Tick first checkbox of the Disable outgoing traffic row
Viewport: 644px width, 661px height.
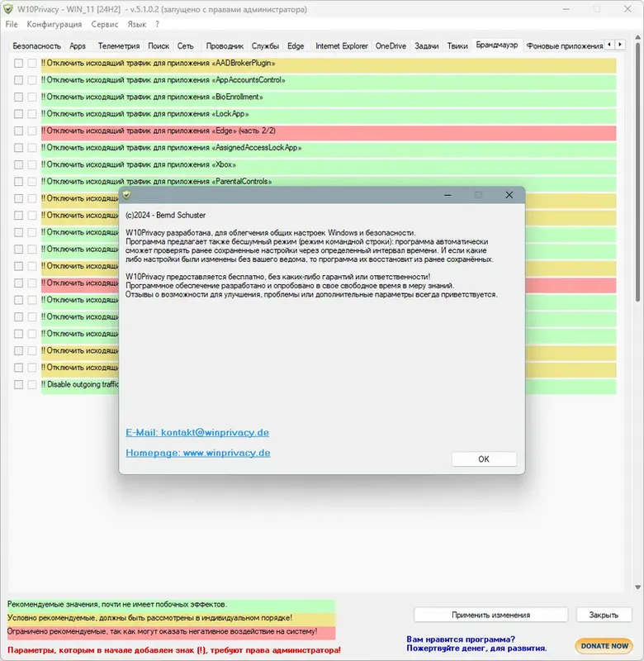(x=18, y=384)
